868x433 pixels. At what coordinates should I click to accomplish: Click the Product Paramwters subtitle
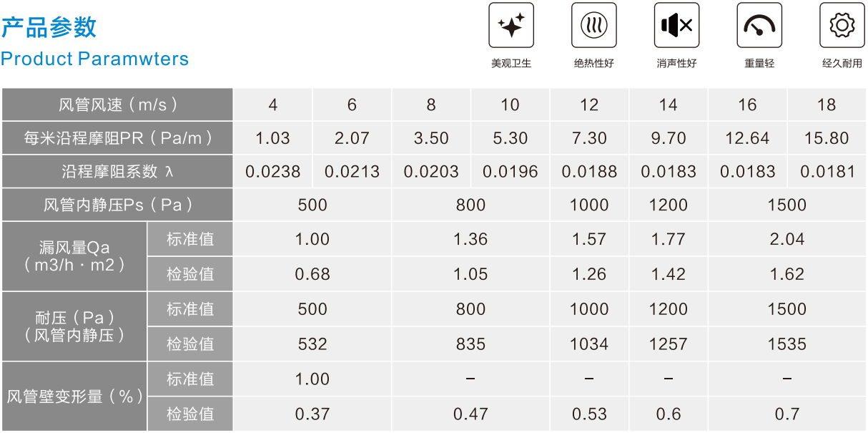tap(95, 59)
